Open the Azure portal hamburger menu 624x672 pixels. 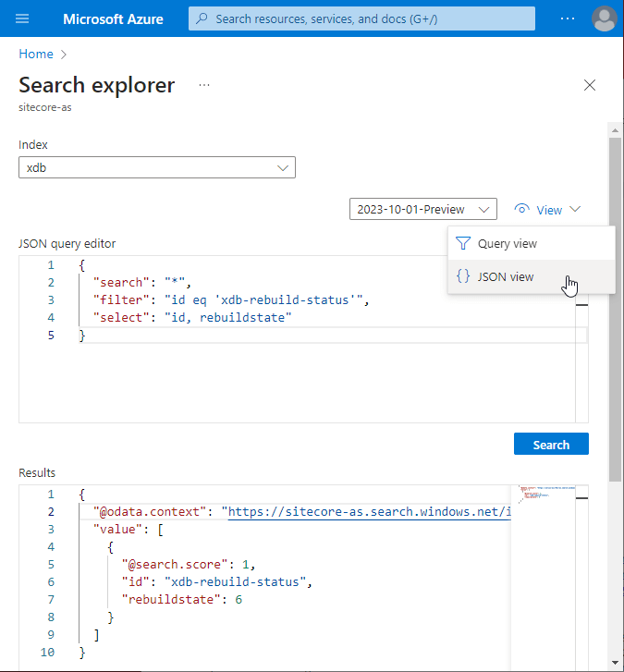point(22,18)
